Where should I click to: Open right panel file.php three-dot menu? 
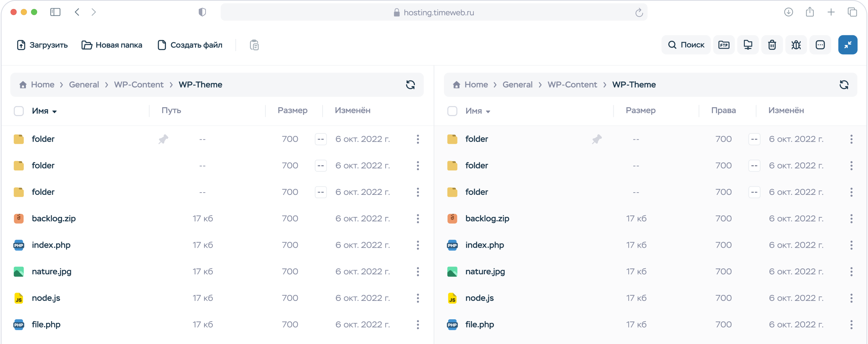(x=852, y=325)
